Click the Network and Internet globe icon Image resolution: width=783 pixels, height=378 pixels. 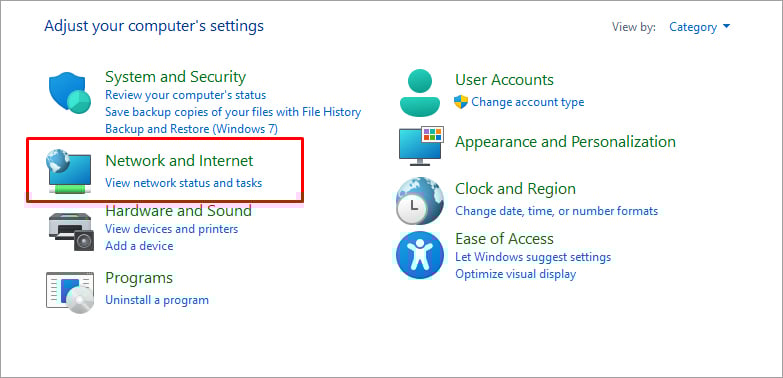69,171
